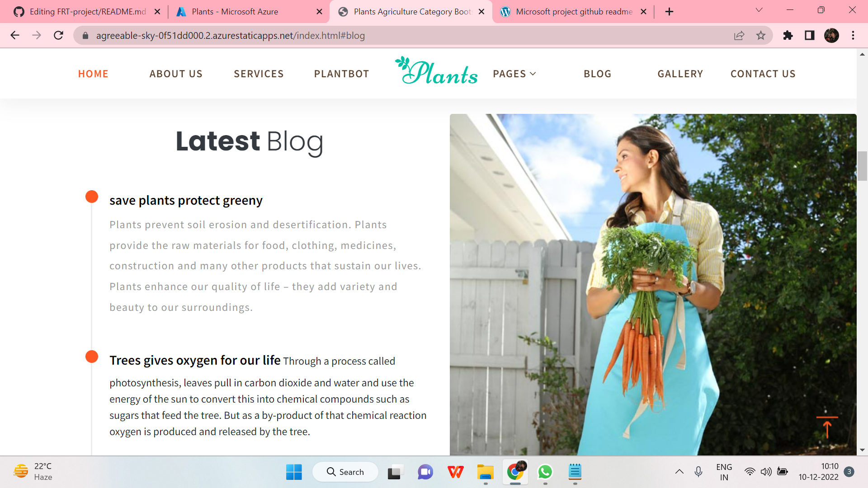The image size is (868, 488).
Task: Click the page vertical scrollbar thumb
Action: (x=862, y=166)
